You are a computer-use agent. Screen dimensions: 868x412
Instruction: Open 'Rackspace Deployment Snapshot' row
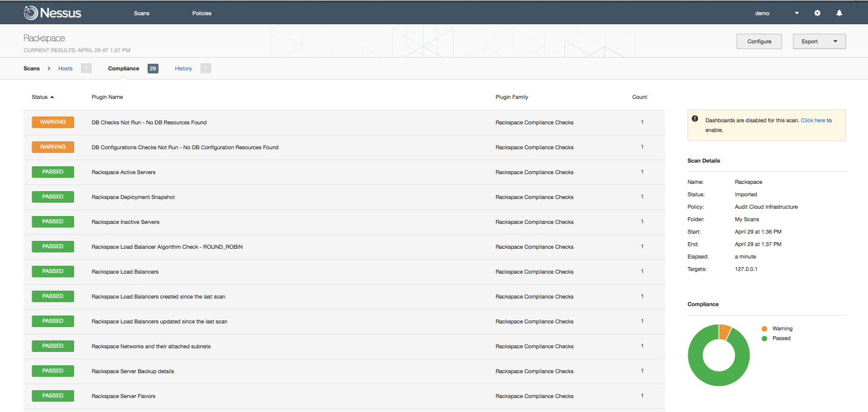click(x=344, y=197)
